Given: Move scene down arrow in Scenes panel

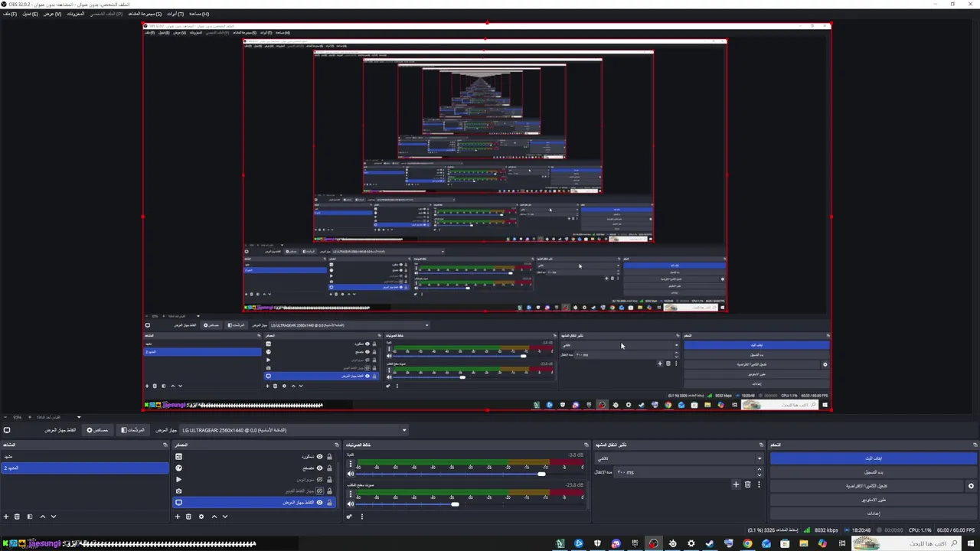Looking at the screenshot, I should (54, 517).
